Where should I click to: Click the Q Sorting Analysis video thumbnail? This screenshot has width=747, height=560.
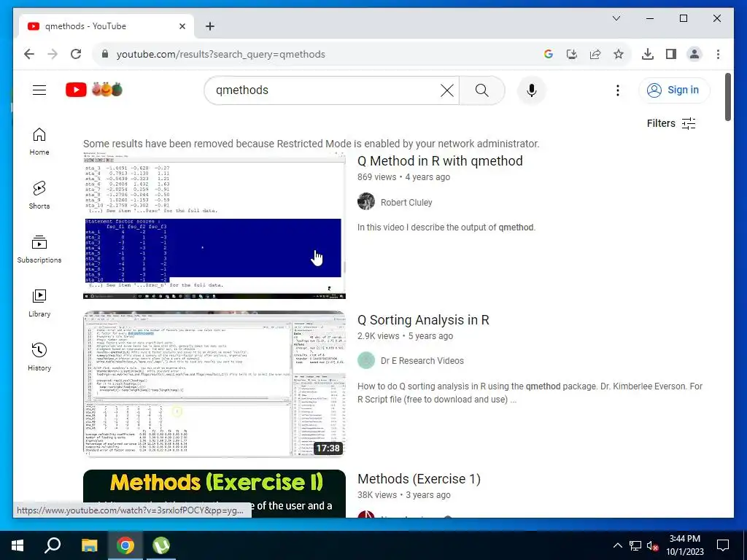(214, 384)
